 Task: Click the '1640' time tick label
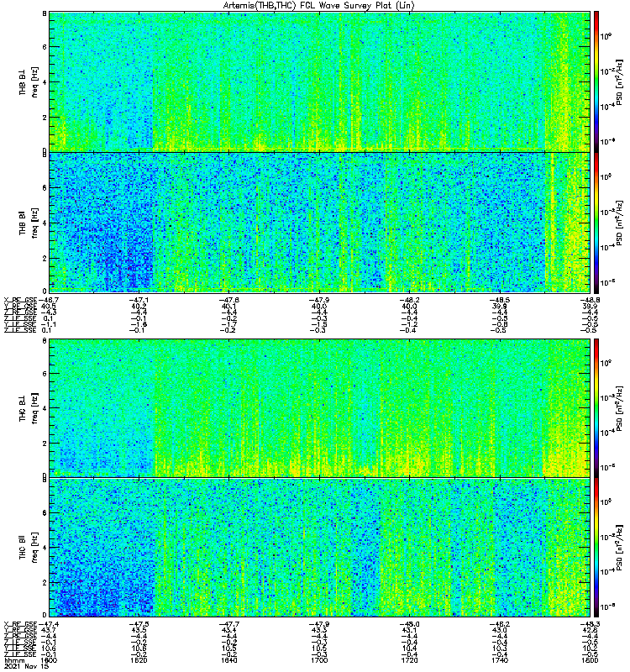coord(228,660)
